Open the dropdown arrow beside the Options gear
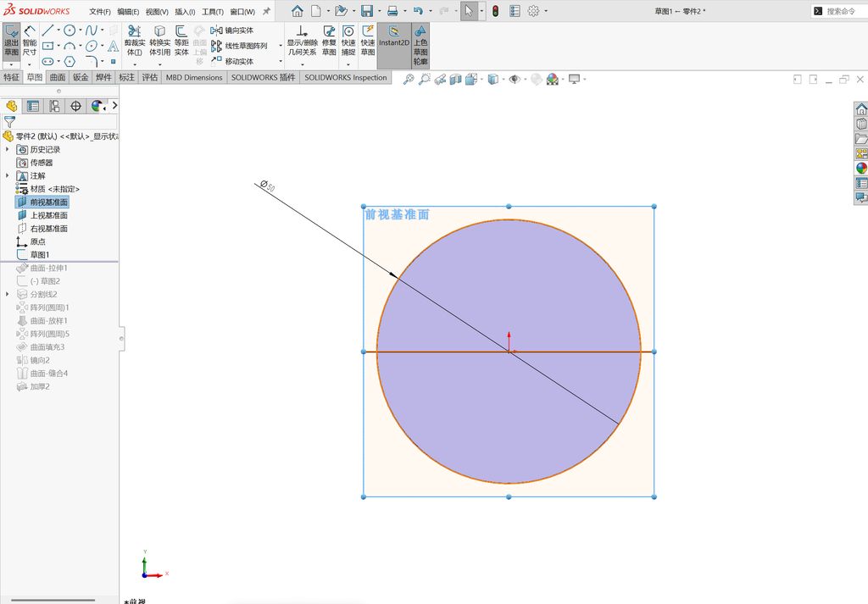 [x=546, y=11]
